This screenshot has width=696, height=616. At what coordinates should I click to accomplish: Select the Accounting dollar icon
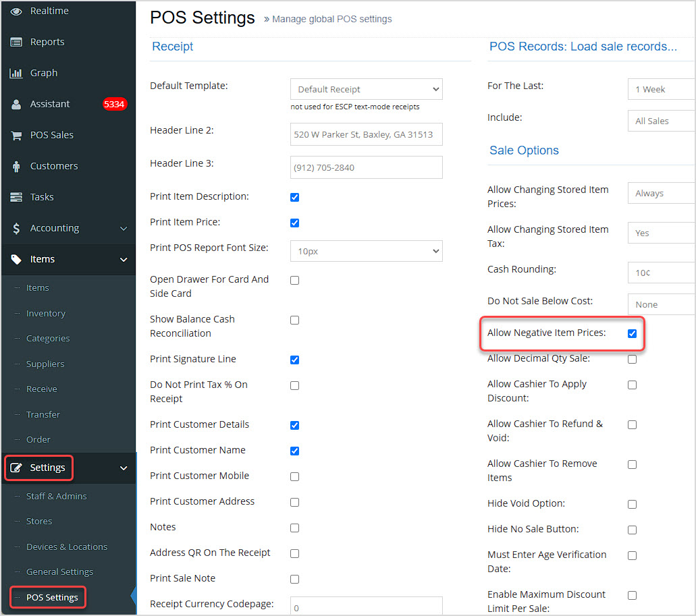pos(16,228)
